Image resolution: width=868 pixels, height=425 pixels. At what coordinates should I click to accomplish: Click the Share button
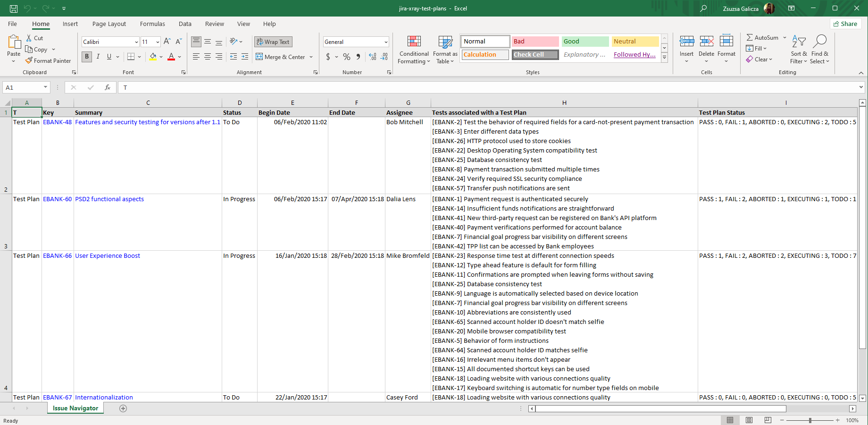tap(845, 24)
